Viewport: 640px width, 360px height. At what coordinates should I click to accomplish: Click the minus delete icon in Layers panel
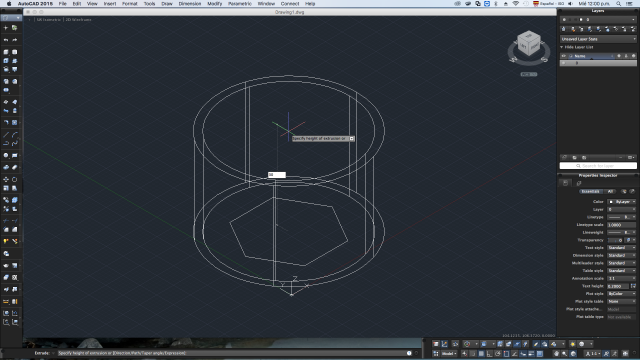tap(620, 158)
